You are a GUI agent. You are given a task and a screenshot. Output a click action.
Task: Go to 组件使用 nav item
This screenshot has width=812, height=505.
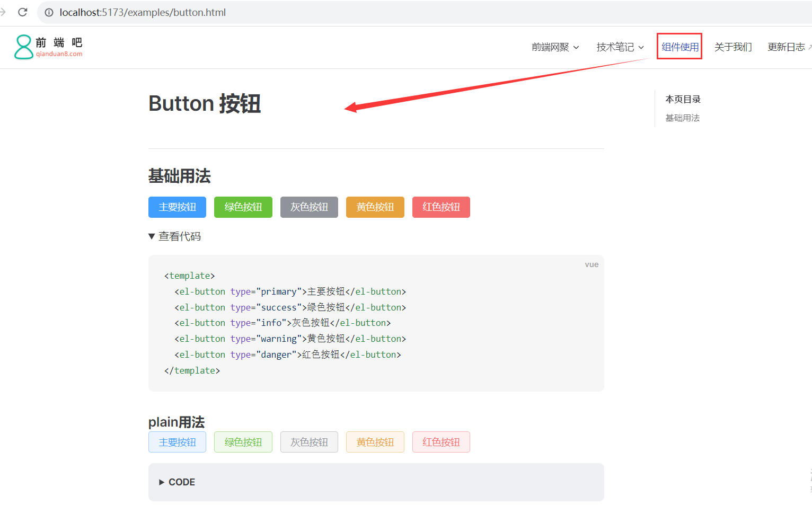680,47
